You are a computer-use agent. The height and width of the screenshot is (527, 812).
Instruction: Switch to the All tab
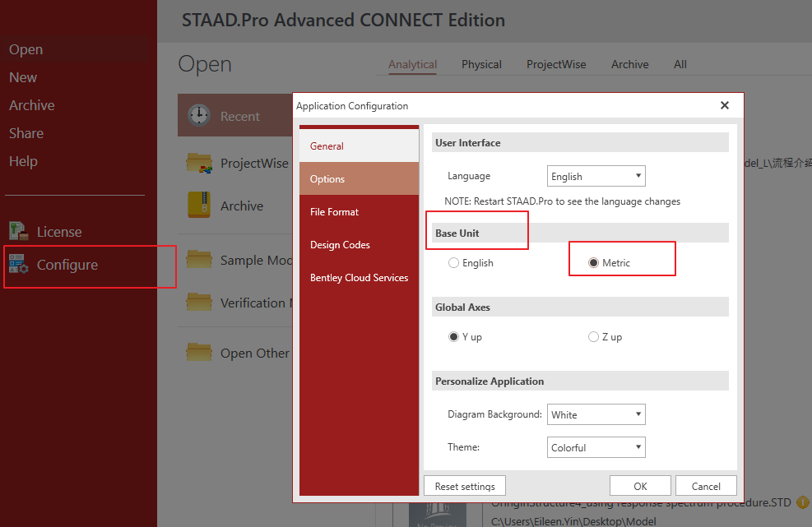click(680, 64)
